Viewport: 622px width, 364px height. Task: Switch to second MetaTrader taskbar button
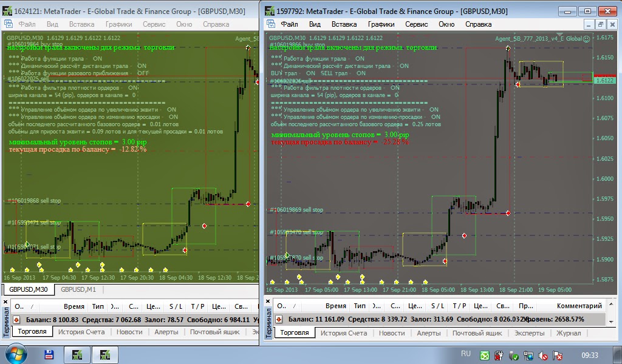(x=105, y=355)
